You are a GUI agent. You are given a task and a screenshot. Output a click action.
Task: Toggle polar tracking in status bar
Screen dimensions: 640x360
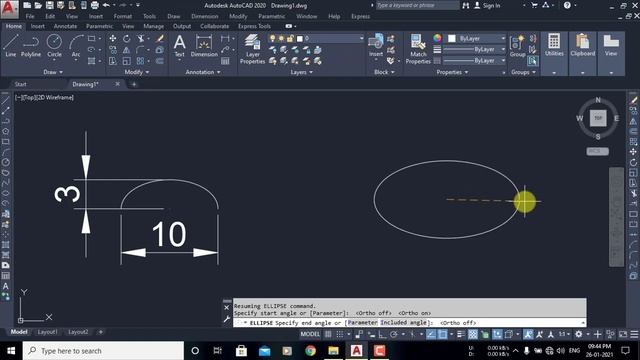tap(394, 334)
